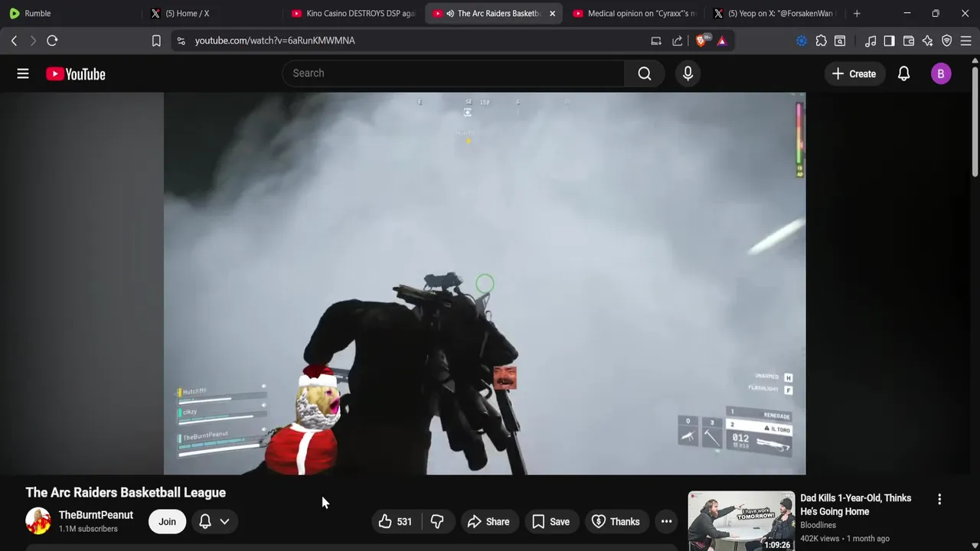Open Brave Wallet icon in toolbar

pos(909,41)
